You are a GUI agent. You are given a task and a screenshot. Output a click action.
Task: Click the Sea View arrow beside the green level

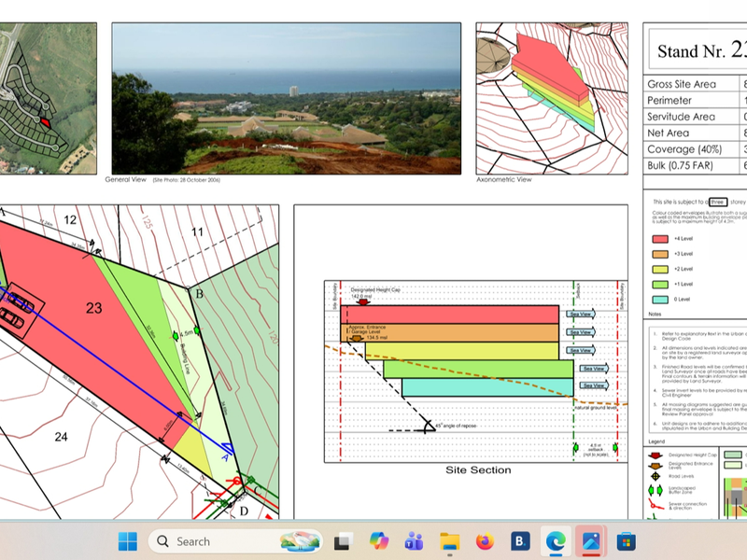coord(594,368)
